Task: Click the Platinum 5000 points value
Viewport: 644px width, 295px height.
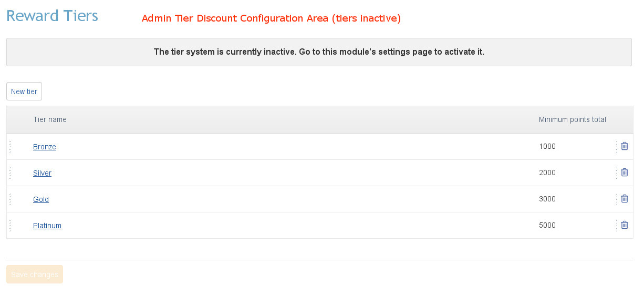Action: (547, 226)
